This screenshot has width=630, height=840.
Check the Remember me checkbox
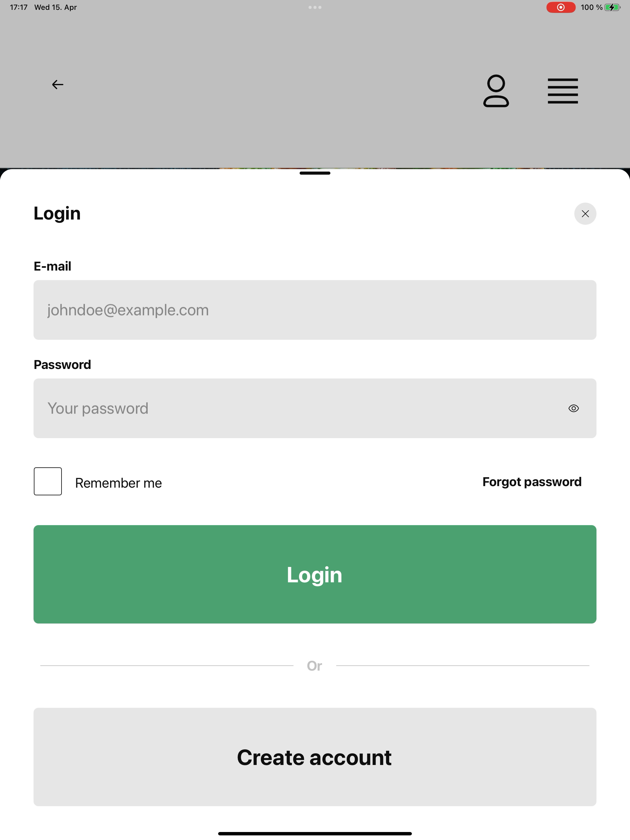click(x=48, y=481)
